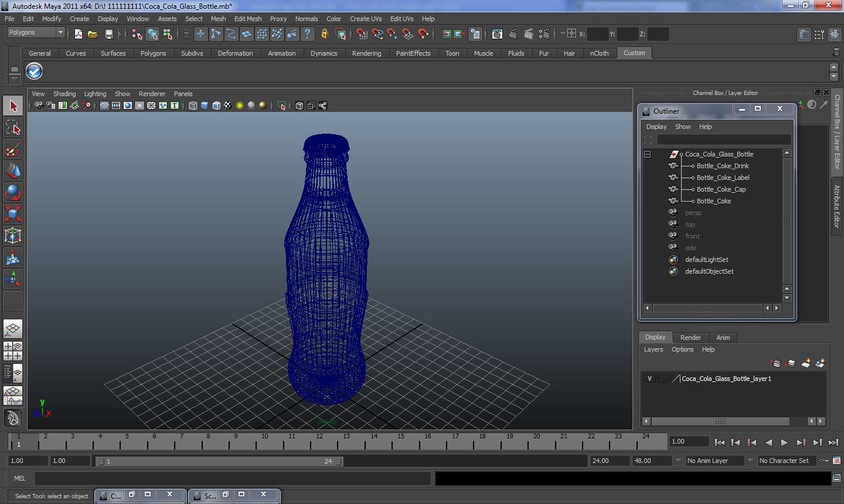Toggle textured display checker icon
Viewport: 844px width, 504px height.
pyautogui.click(x=228, y=105)
